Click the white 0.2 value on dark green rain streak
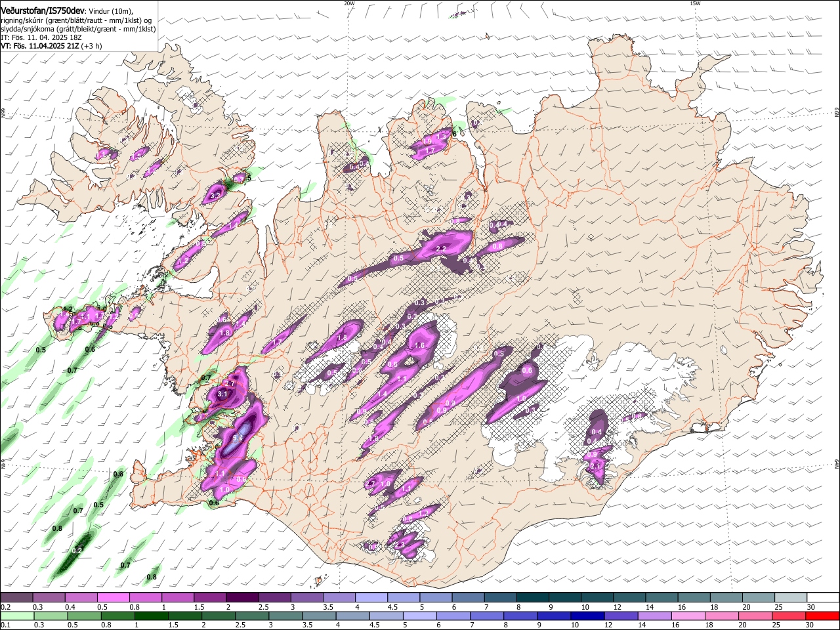 pos(77,551)
